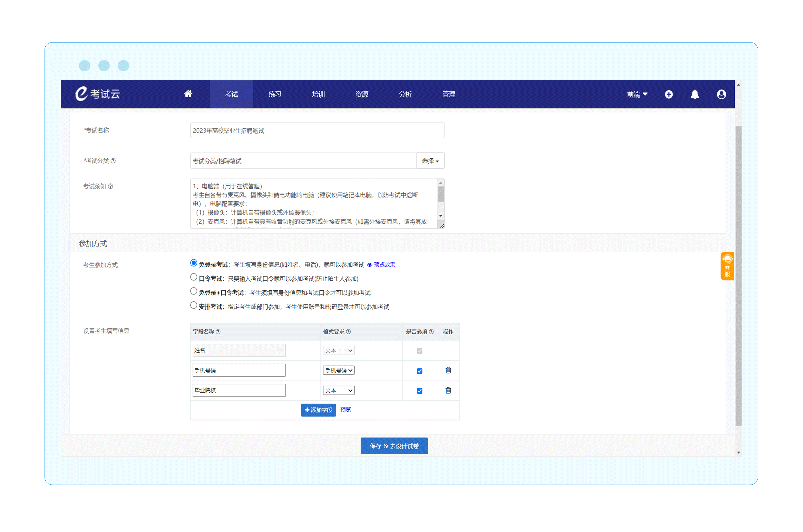Open the user account avatar icon

[721, 94]
